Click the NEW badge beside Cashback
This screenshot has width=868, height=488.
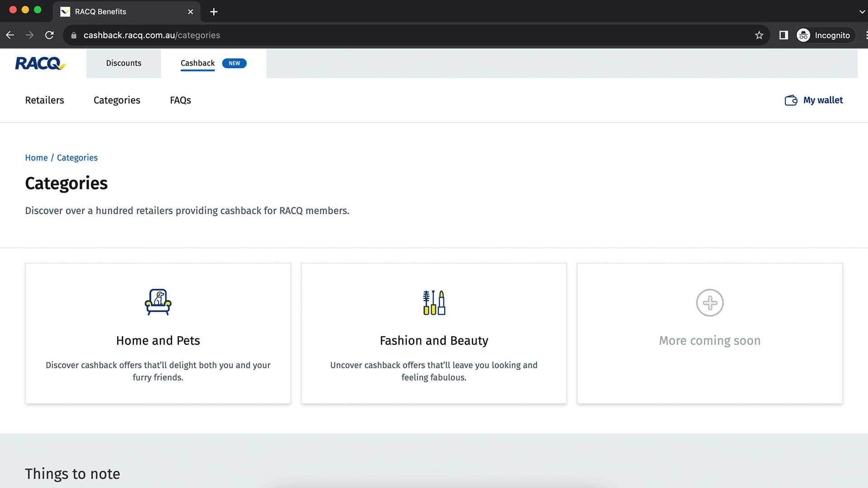tap(234, 63)
